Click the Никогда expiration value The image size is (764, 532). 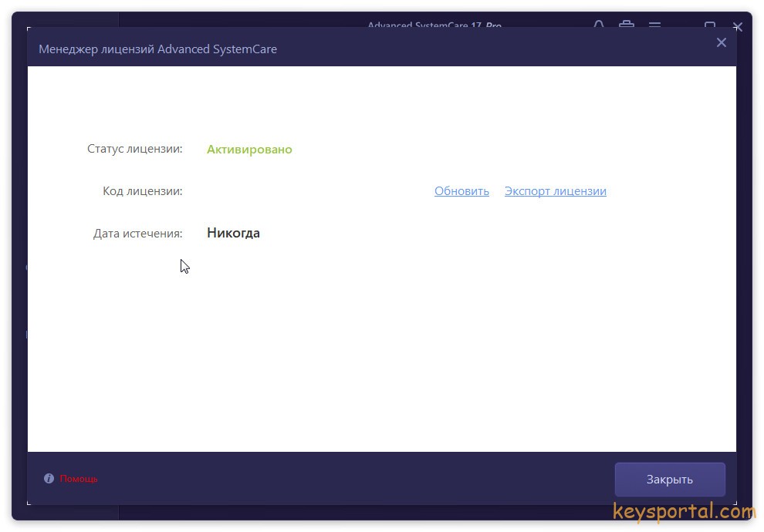[233, 232]
